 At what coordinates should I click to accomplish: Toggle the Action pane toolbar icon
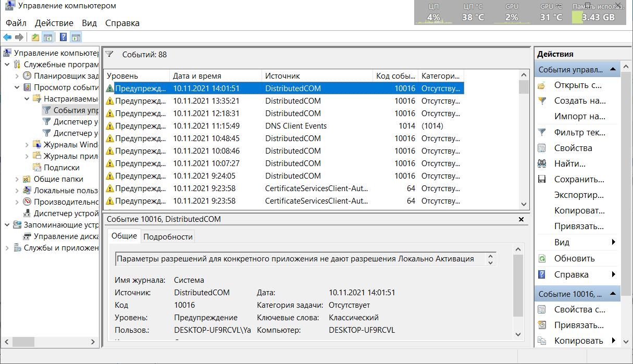(x=76, y=37)
